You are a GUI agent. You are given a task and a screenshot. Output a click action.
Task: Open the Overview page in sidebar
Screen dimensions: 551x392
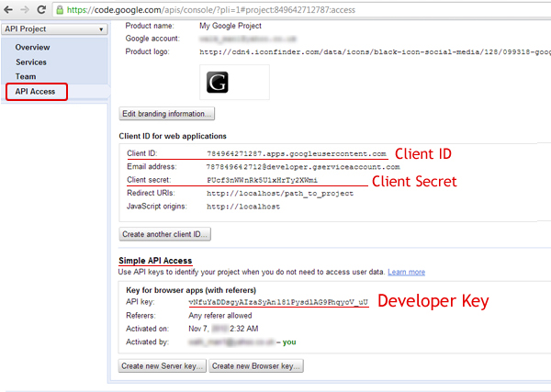coord(32,47)
